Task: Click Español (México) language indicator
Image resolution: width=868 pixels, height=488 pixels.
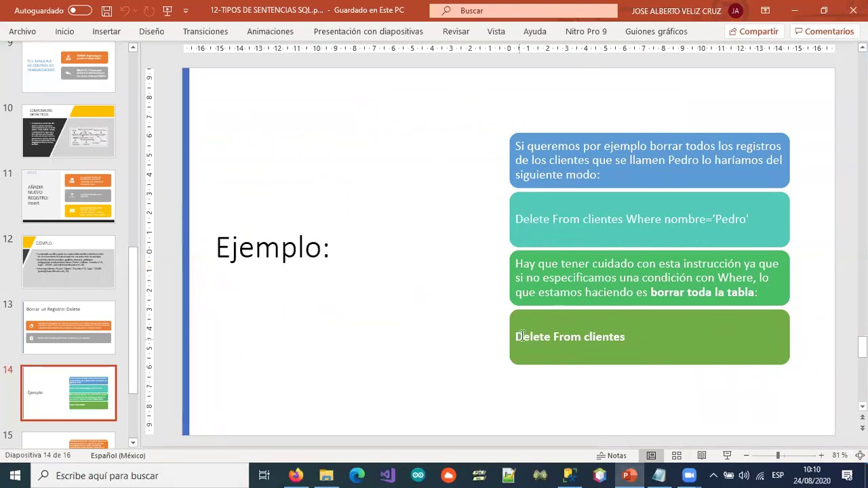Action: click(x=118, y=455)
